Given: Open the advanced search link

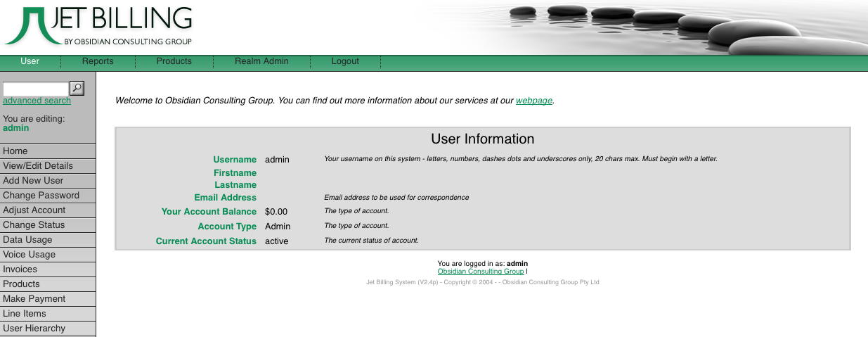Looking at the screenshot, I should (37, 101).
